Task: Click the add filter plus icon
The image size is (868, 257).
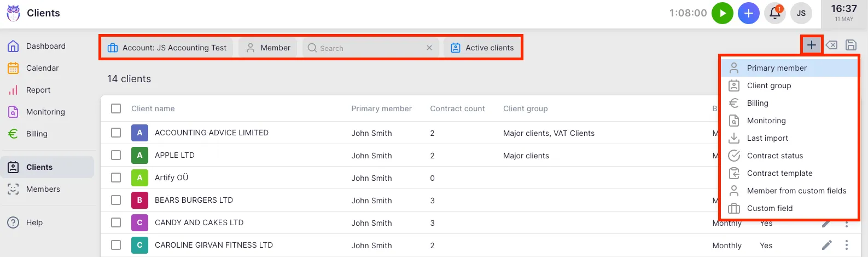Action: 811,45
